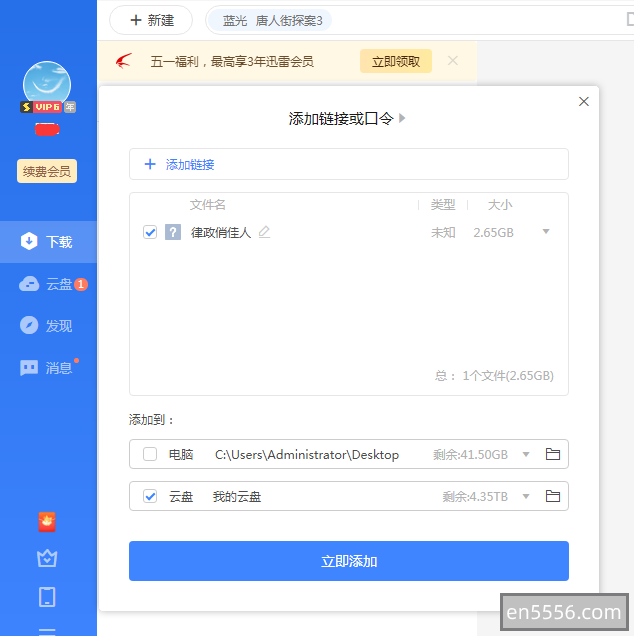Open the red envelope gift icon
The height and width of the screenshot is (636, 634).
pyautogui.click(x=47, y=521)
